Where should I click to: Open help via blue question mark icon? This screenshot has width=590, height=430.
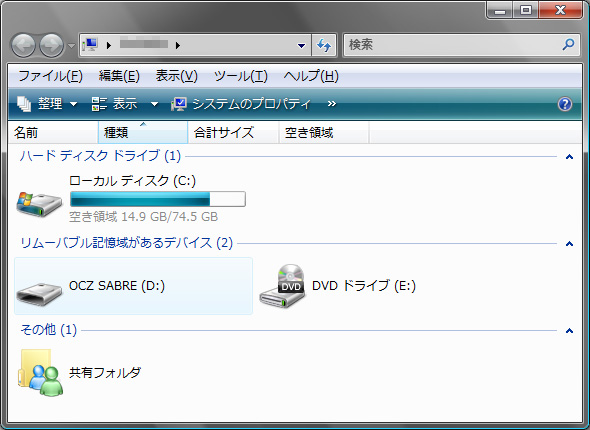[565, 104]
